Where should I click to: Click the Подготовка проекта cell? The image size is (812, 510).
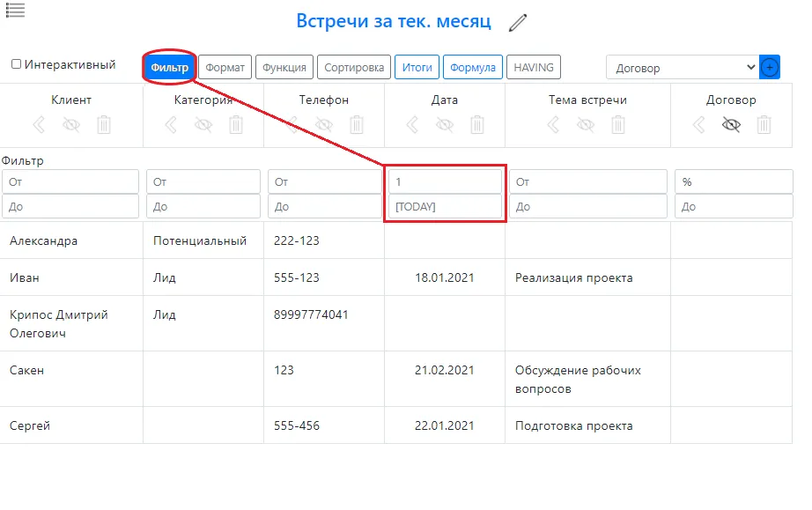pyautogui.click(x=587, y=425)
